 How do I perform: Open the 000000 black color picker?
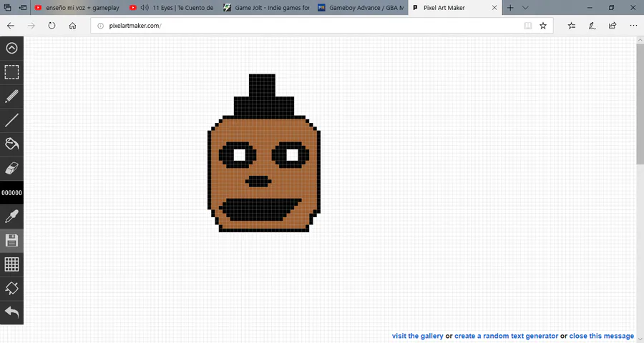pos(11,192)
